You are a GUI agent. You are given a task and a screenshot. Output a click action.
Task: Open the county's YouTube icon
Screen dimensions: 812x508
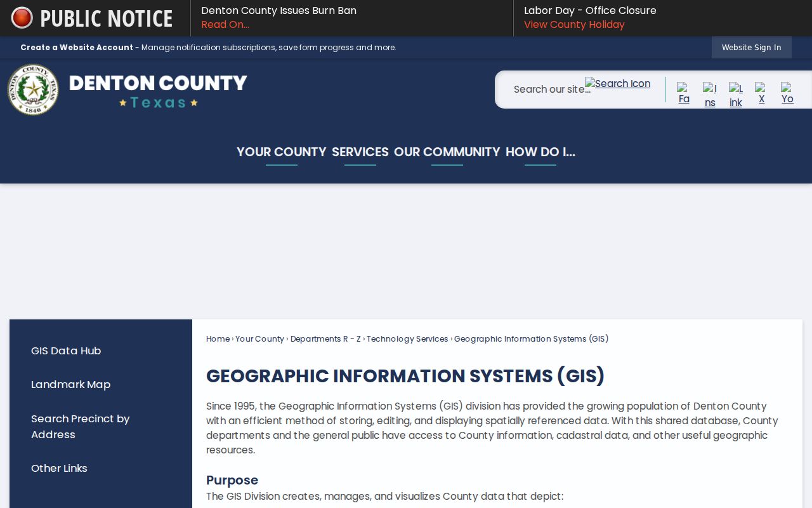pos(787,93)
